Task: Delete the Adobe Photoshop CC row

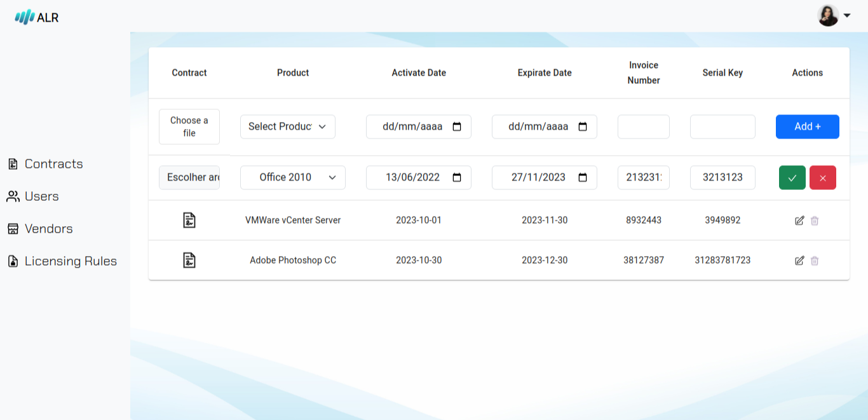Action: pyautogui.click(x=815, y=261)
